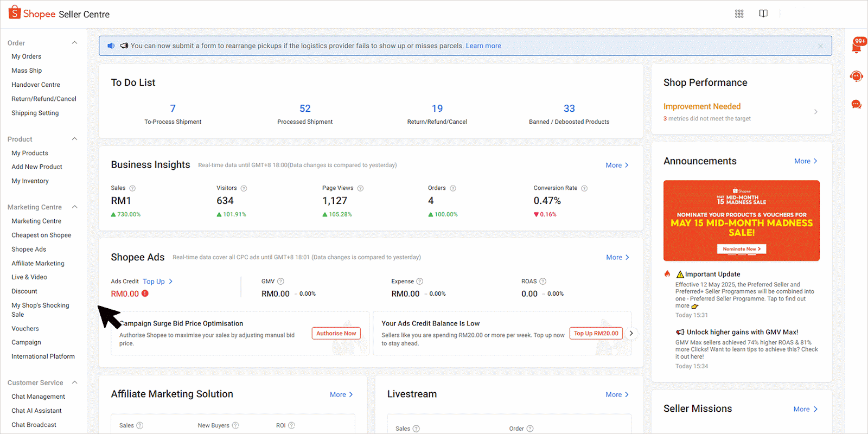Open My Orders in sidebar
The width and height of the screenshot is (868, 434).
tap(27, 56)
